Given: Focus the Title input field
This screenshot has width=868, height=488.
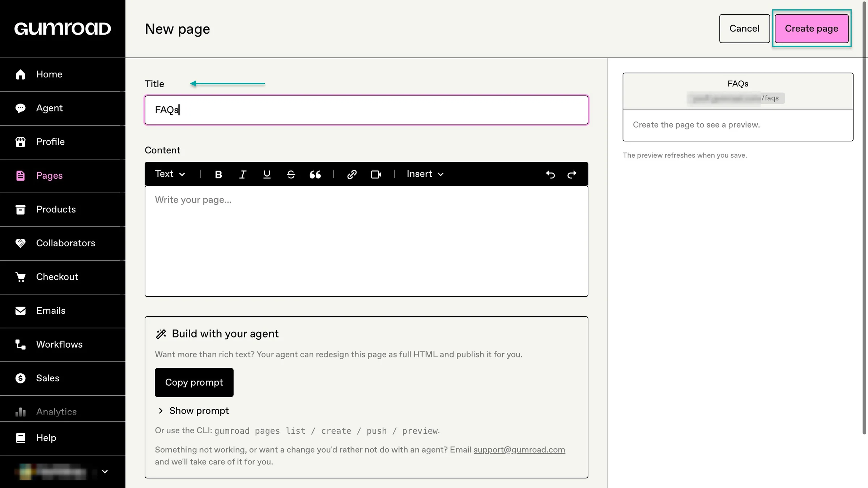Looking at the screenshot, I should coord(366,110).
